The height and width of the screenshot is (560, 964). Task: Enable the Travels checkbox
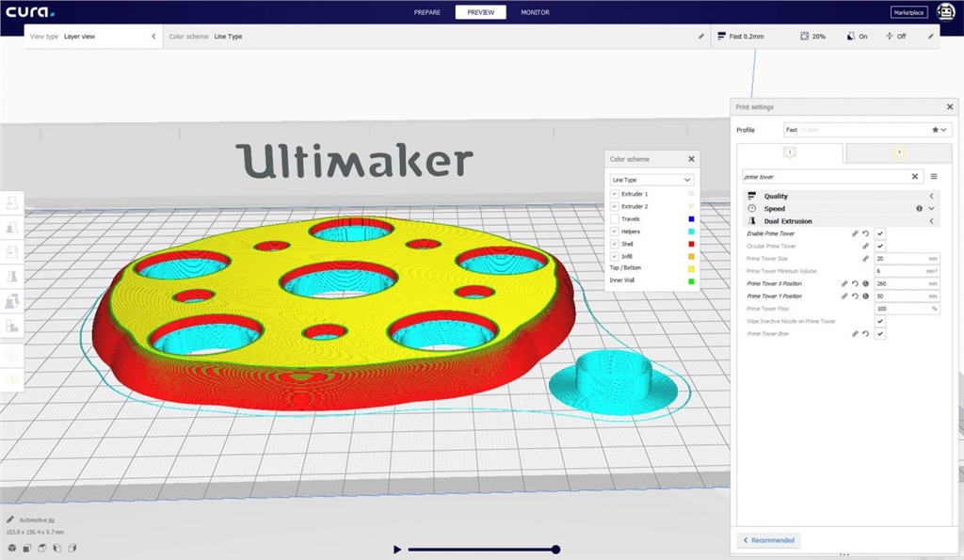point(615,219)
